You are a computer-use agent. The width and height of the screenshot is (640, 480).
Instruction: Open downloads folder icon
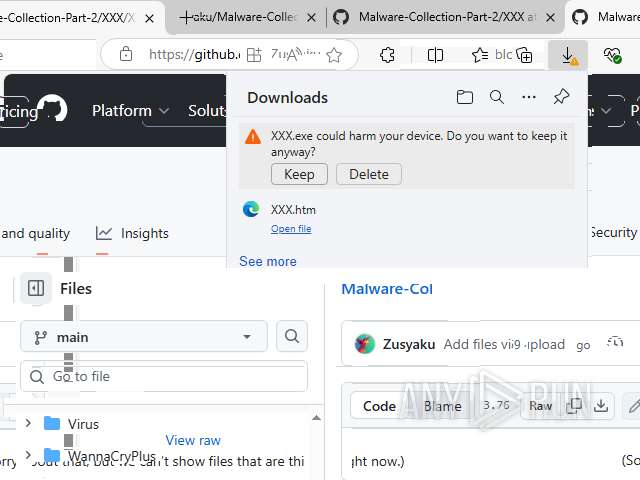464,97
